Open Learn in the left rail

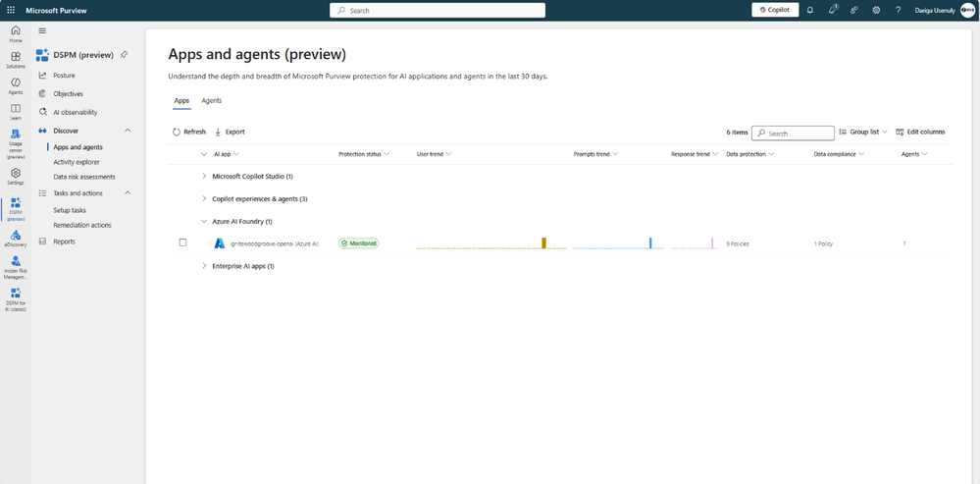(x=16, y=112)
